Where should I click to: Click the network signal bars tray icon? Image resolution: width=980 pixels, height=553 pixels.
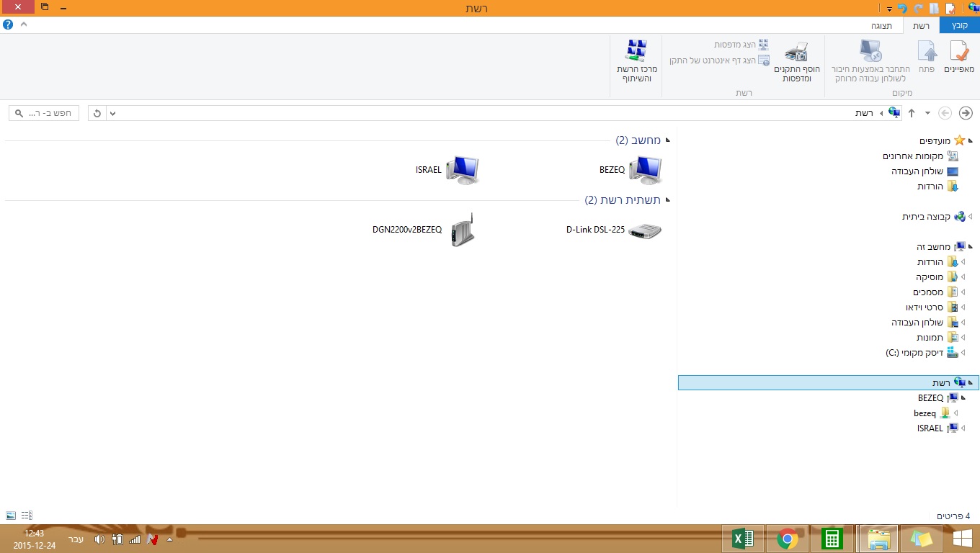(x=135, y=539)
